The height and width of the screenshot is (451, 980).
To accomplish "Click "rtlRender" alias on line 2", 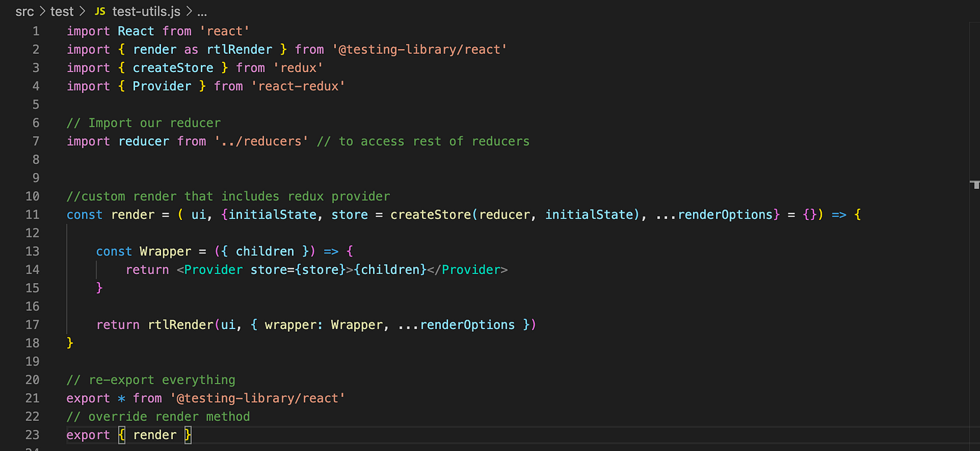I will pos(239,49).
